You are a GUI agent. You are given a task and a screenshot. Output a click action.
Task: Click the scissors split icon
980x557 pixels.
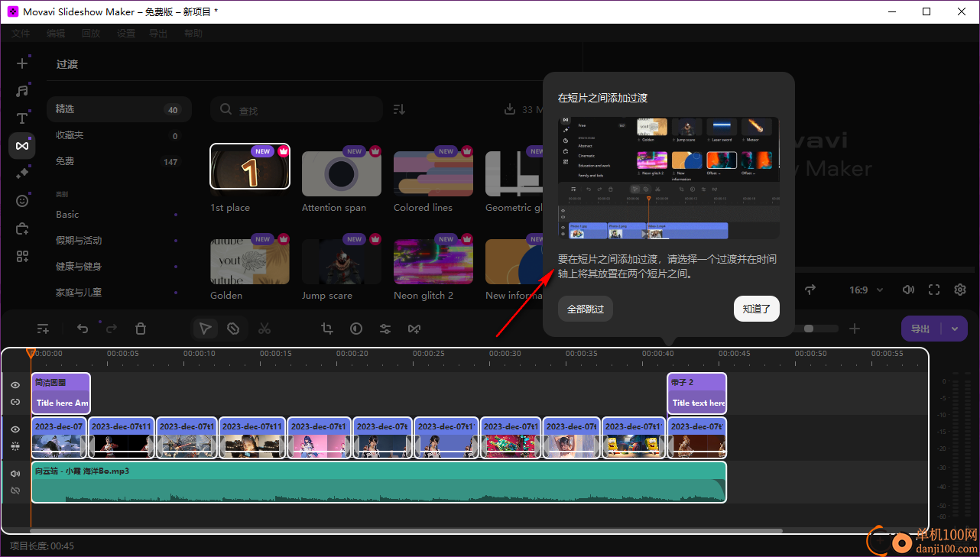point(264,329)
